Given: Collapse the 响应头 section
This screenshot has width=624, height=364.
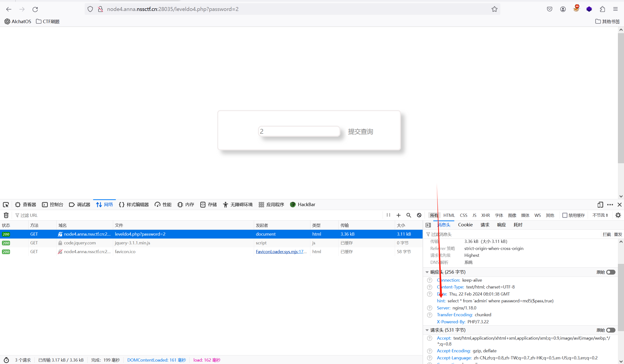Looking at the screenshot, I should pos(427,272).
